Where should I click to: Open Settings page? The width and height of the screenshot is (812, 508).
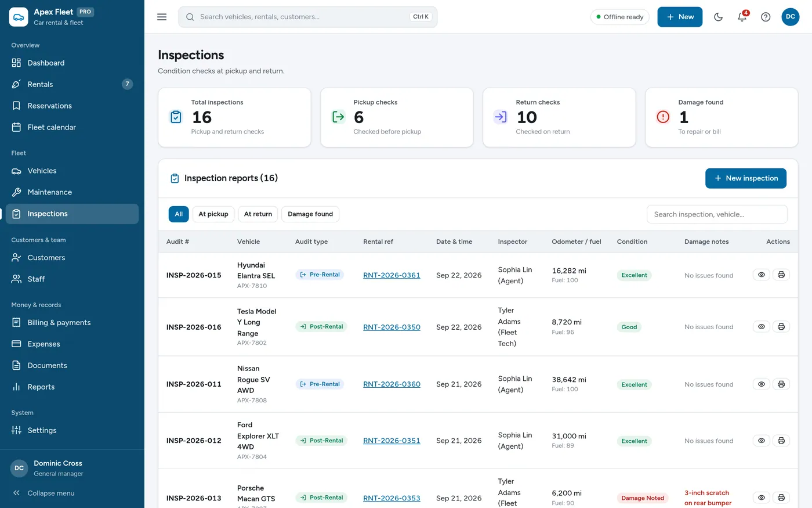(72, 430)
